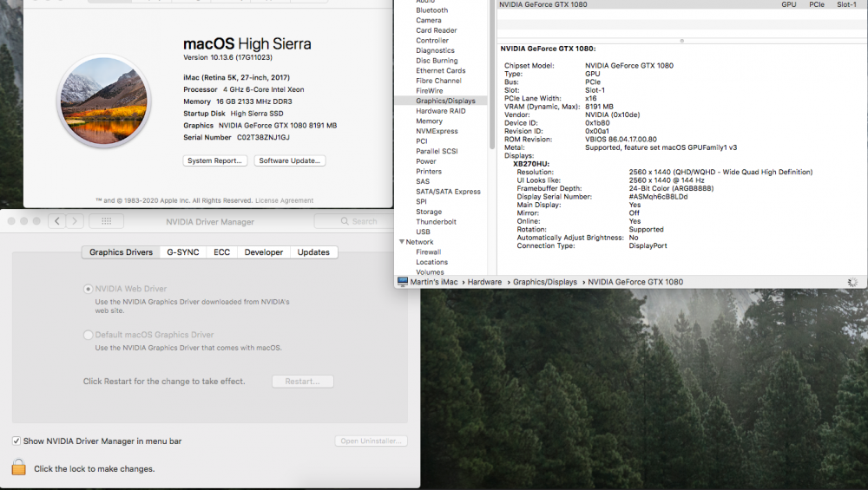Select Disc Burning in the sidebar
This screenshot has height=490, width=868.
point(437,61)
